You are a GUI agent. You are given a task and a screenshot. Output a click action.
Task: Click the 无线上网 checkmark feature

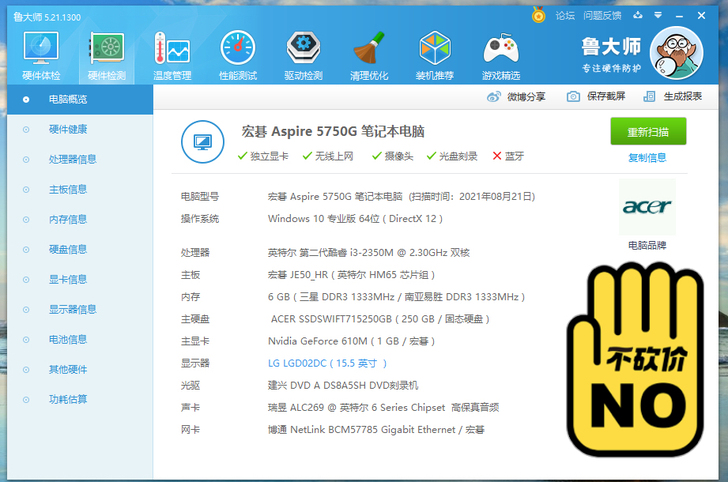click(328, 156)
